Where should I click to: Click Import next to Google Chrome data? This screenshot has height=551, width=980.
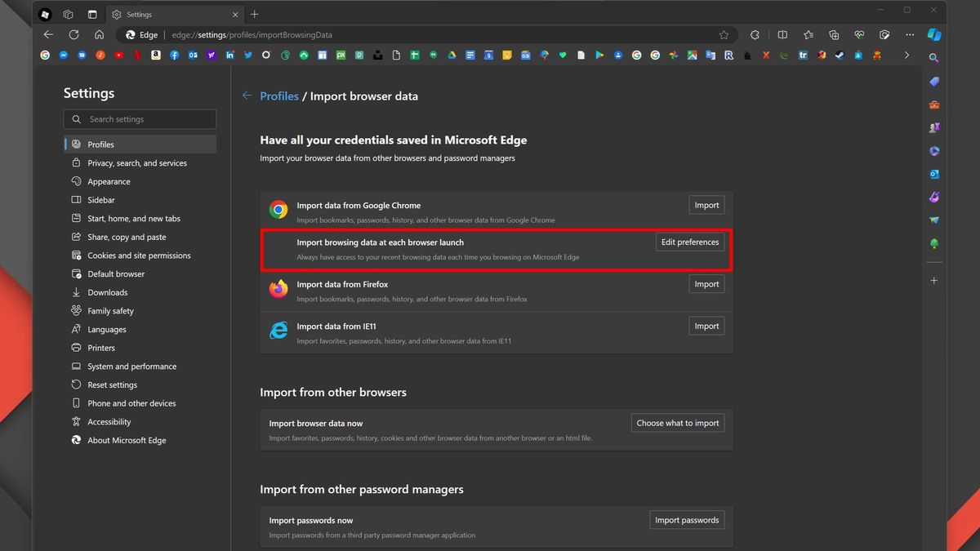click(706, 205)
